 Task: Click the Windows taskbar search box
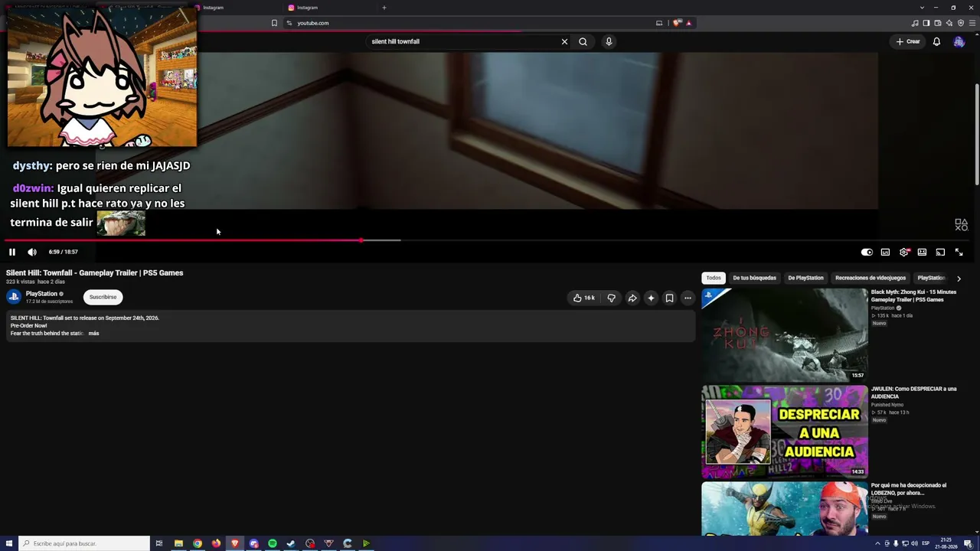[84, 543]
